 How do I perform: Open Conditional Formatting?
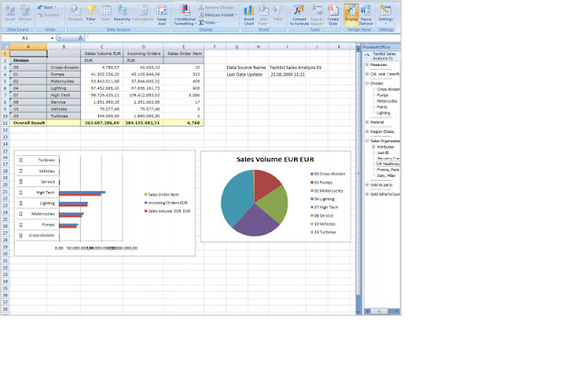185,15
